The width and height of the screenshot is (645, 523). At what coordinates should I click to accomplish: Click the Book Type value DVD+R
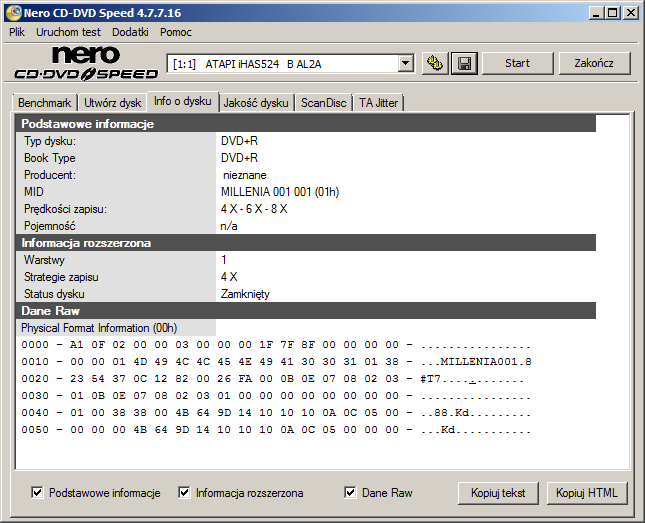[239, 158]
